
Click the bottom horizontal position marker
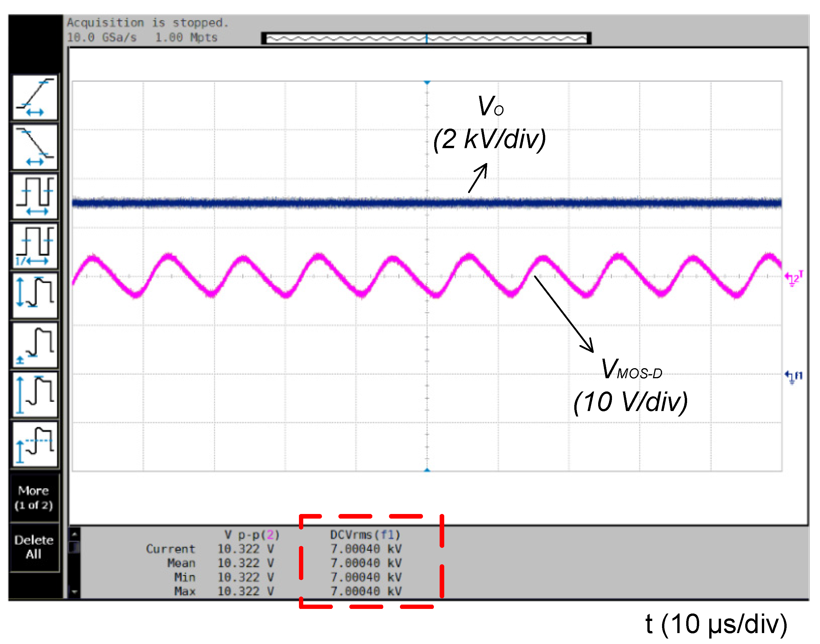tap(427, 470)
